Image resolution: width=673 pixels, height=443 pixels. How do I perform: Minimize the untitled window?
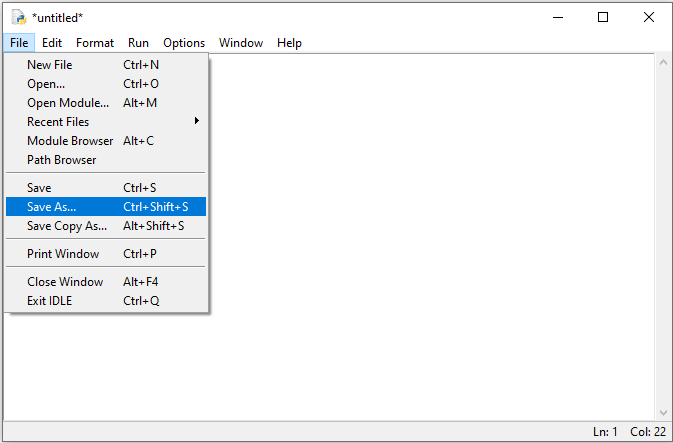point(558,18)
